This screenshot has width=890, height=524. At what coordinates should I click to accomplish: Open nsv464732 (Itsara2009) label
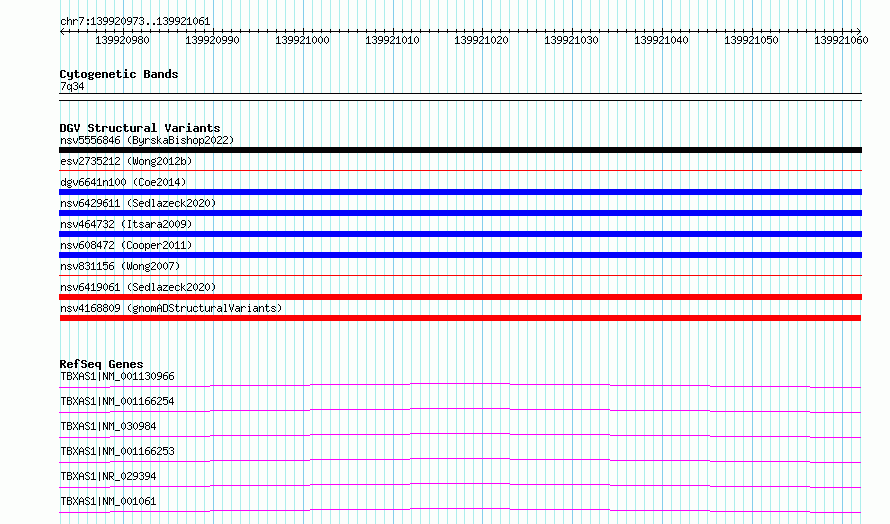pyautogui.click(x=126, y=224)
